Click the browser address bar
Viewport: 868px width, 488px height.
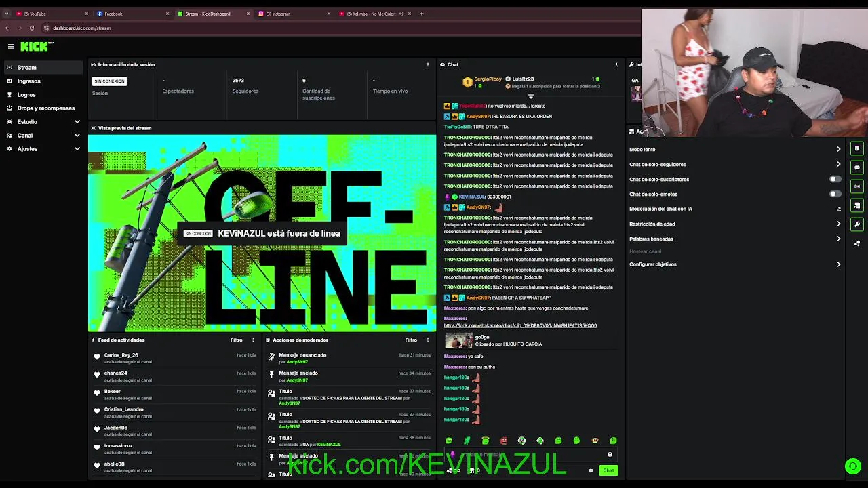tap(339, 28)
